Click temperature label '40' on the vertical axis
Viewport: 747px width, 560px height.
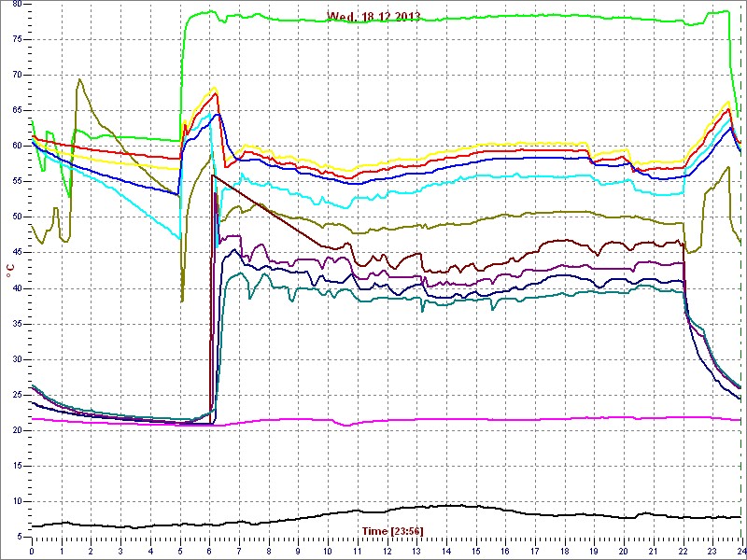(17, 288)
